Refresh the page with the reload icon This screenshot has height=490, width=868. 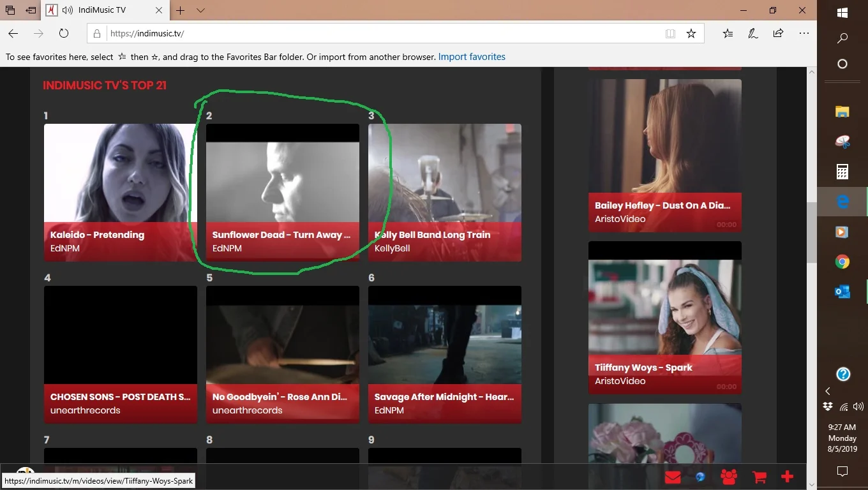tap(63, 33)
